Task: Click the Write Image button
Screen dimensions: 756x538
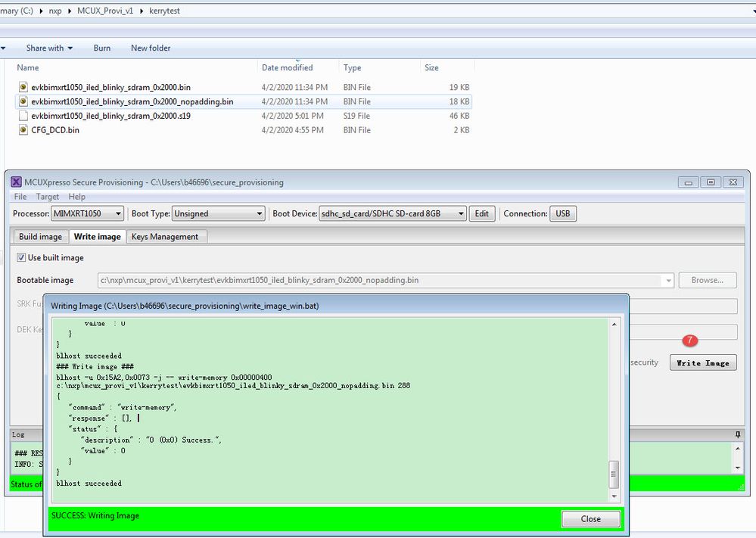Action: pyautogui.click(x=703, y=363)
